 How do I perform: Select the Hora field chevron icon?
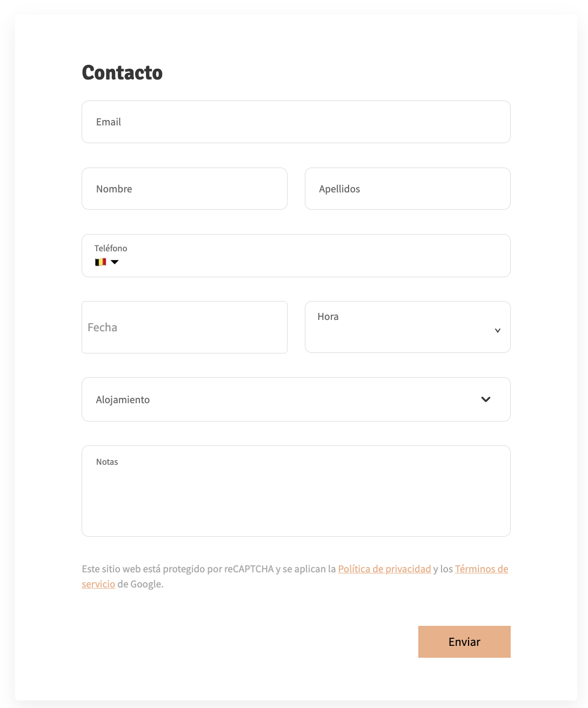coord(497,330)
